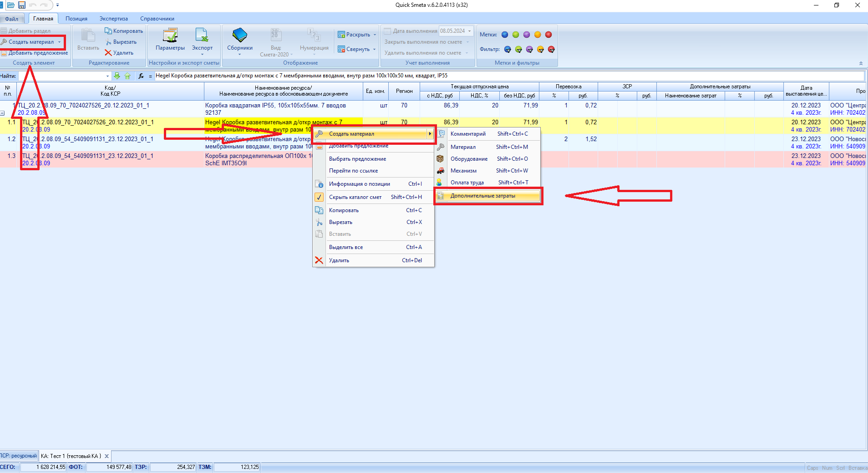
Task: Toggle the blue marker filter
Action: click(508, 49)
